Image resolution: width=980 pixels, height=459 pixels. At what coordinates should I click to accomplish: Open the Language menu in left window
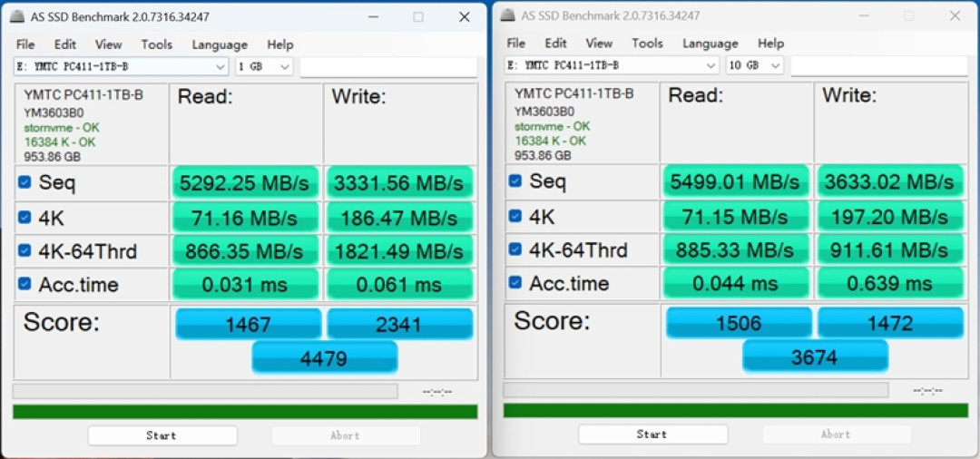220,44
